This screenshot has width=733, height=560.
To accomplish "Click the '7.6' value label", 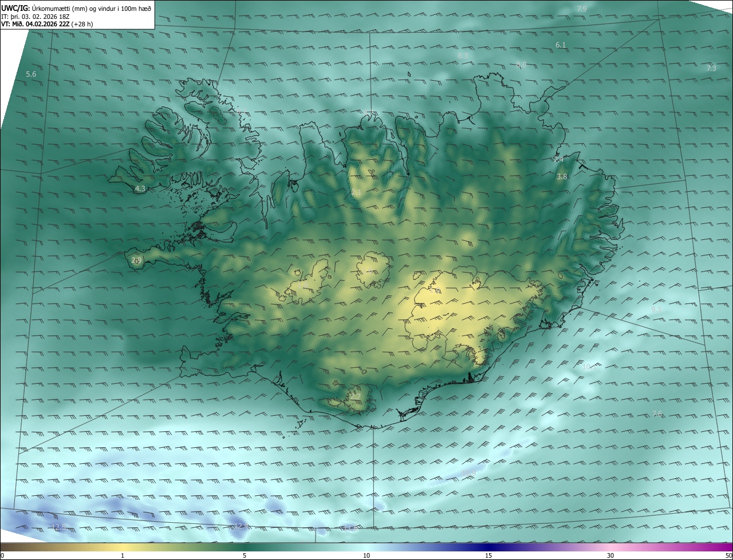I will point(657,413).
